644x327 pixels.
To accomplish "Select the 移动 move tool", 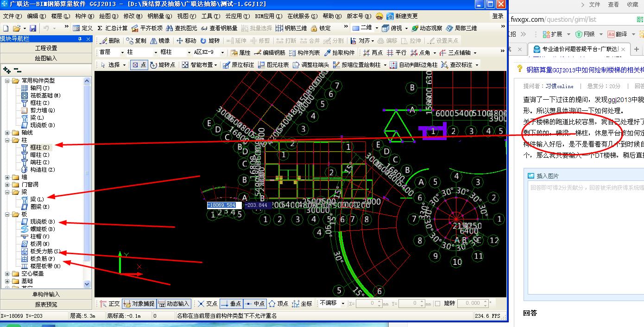I will 186,41.
